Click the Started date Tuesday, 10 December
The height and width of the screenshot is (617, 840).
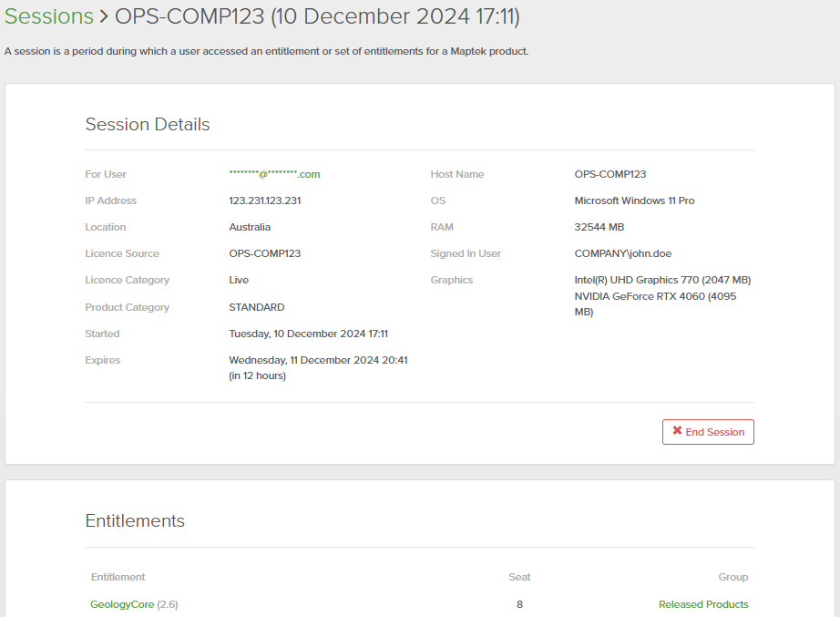click(x=308, y=334)
